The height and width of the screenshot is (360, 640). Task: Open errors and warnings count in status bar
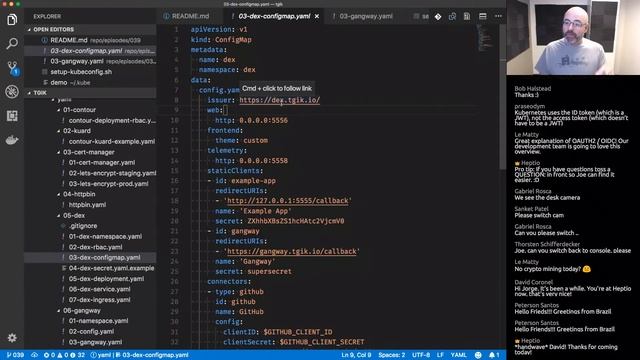[x=64, y=355]
